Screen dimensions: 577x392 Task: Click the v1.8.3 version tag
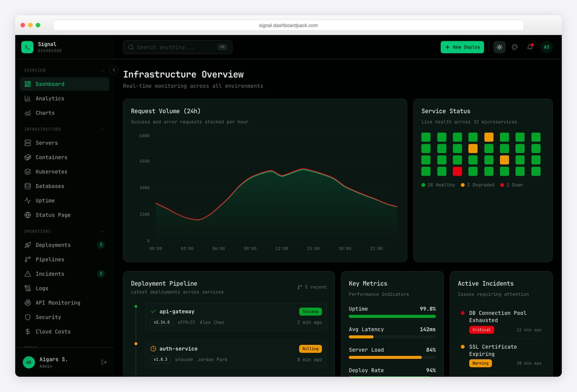click(x=161, y=359)
